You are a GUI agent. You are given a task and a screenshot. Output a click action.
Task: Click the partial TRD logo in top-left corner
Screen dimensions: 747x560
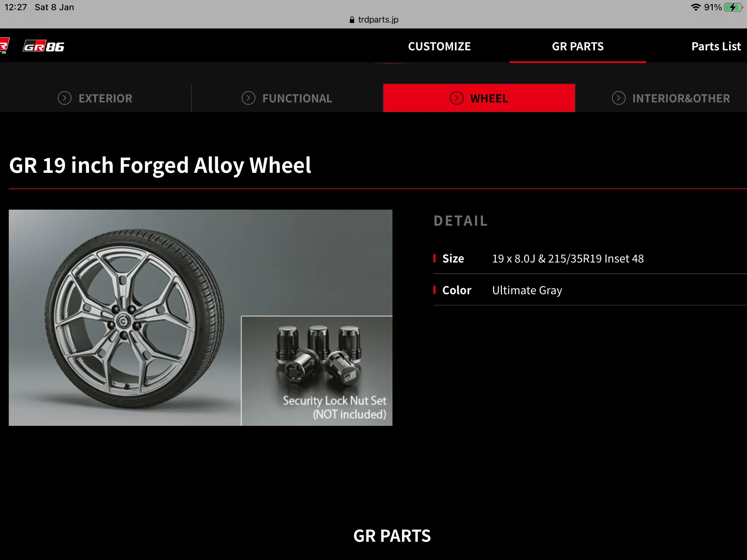(x=4, y=46)
